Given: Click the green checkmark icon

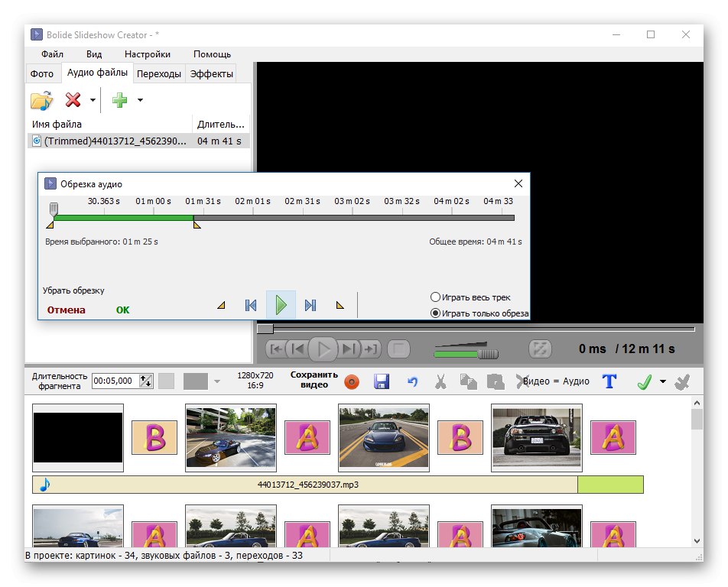Looking at the screenshot, I should (645, 381).
